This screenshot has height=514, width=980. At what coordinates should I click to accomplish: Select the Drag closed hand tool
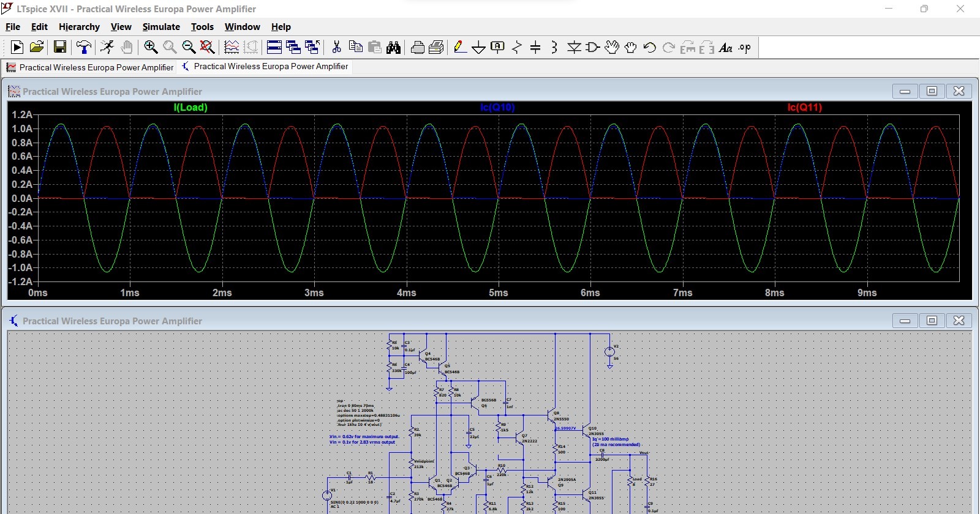click(631, 47)
